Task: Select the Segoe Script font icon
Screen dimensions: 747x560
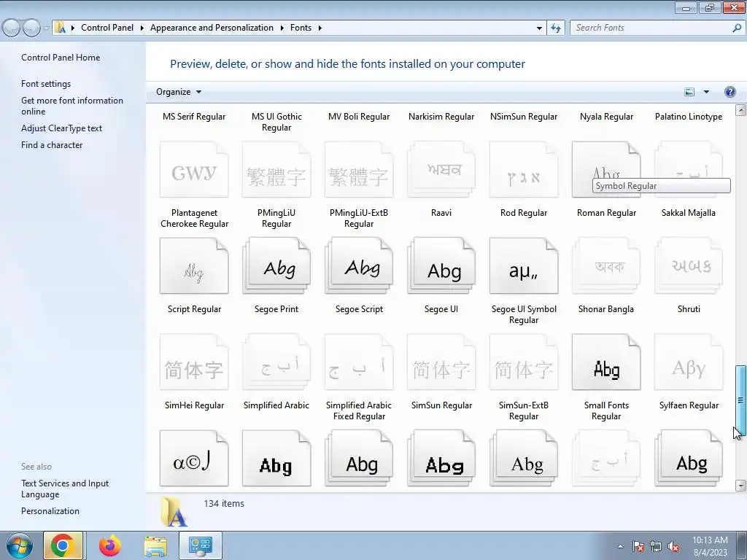Action: click(359, 265)
